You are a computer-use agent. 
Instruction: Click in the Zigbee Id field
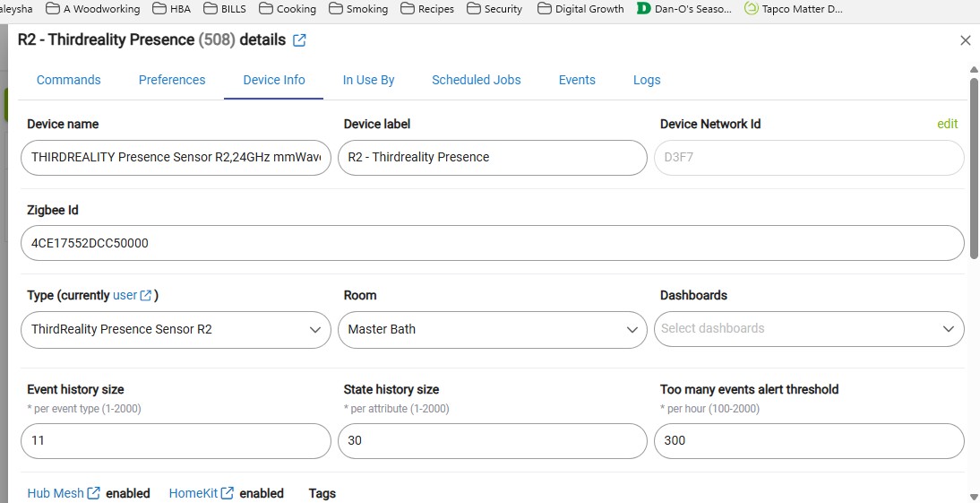(x=493, y=243)
